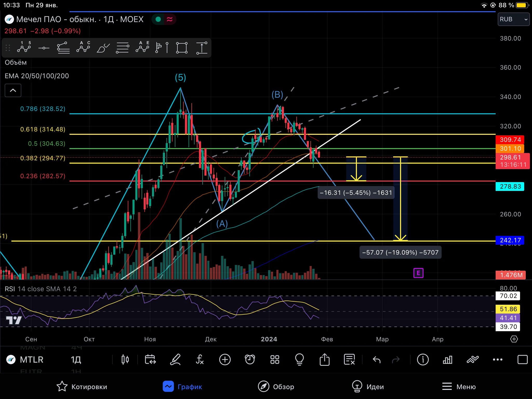
Task: Choose the ABCDE triangle wave tool
Action: pyautogui.click(x=142, y=48)
